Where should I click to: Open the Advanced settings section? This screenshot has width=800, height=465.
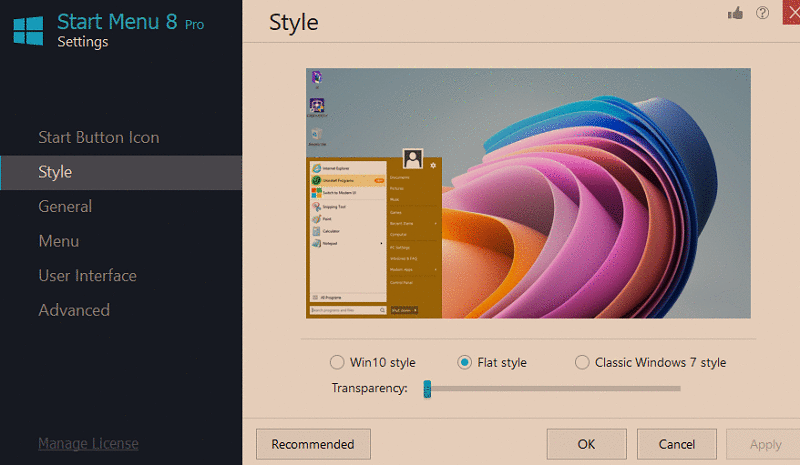(x=74, y=310)
